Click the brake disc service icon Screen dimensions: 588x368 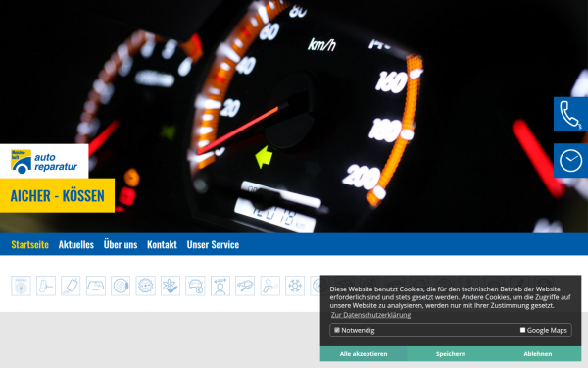(x=121, y=286)
